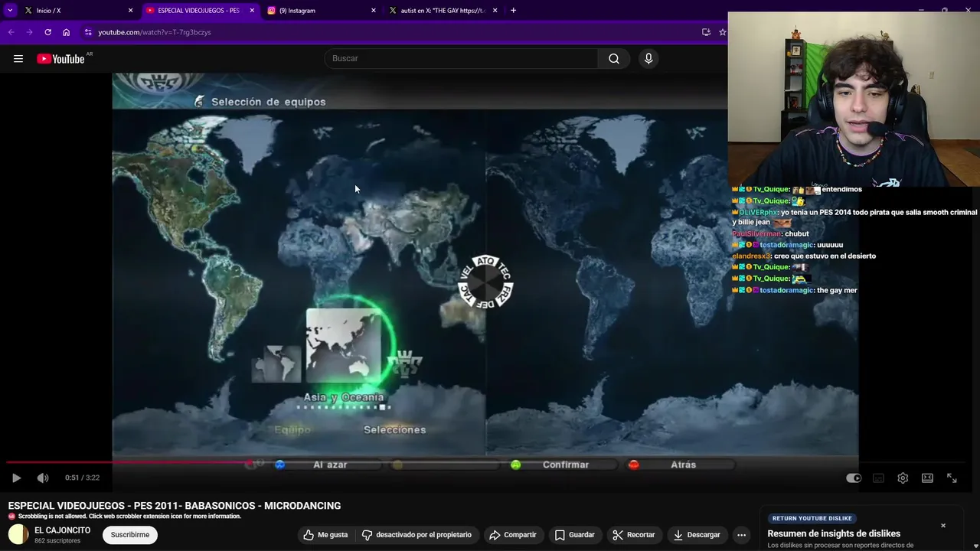Screen dimensions: 980x551
Task: Save the video with Guardar
Action: pos(574,535)
